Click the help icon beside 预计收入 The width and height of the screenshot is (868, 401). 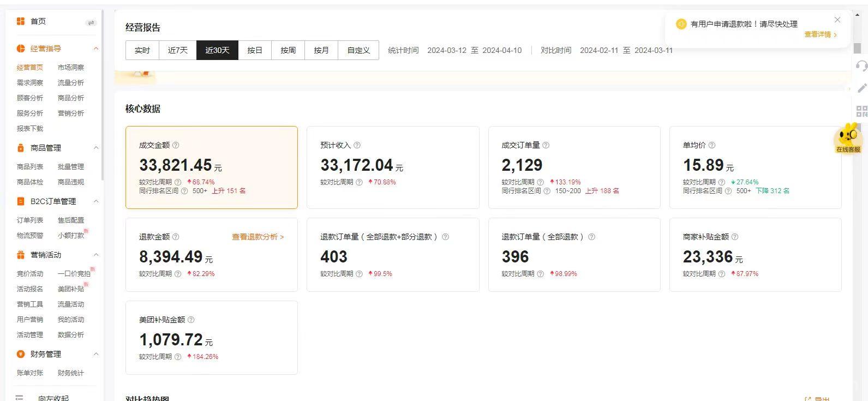[x=357, y=145]
